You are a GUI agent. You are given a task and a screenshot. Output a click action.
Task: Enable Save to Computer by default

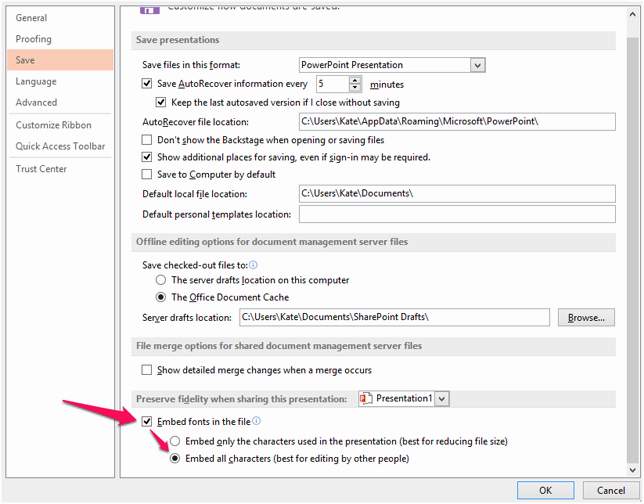[x=147, y=175]
